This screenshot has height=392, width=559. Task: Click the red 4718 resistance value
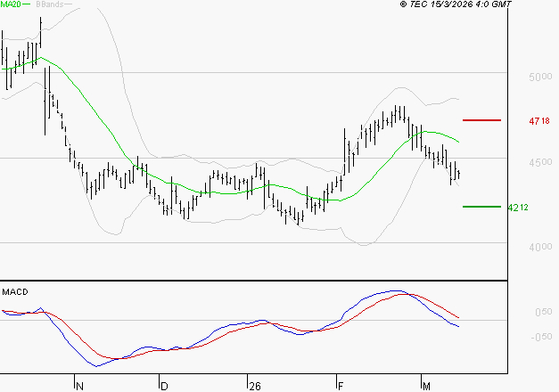(x=539, y=121)
